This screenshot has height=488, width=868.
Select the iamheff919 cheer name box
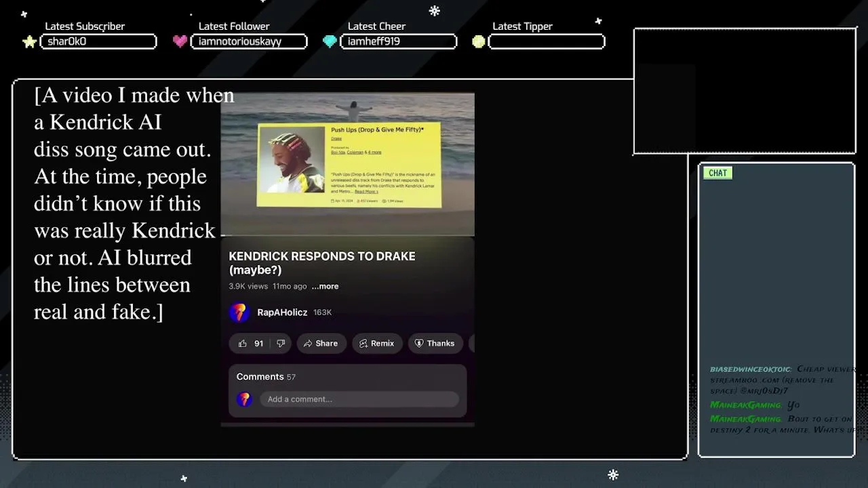coord(398,41)
